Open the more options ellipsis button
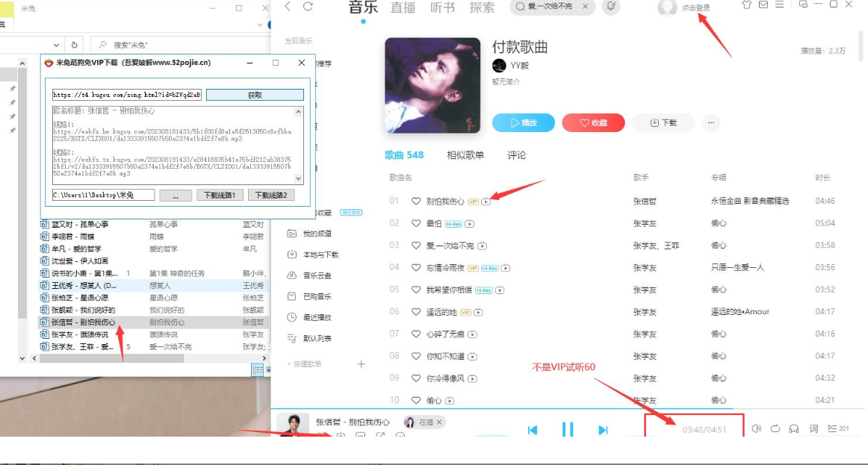868x465 pixels. [710, 122]
